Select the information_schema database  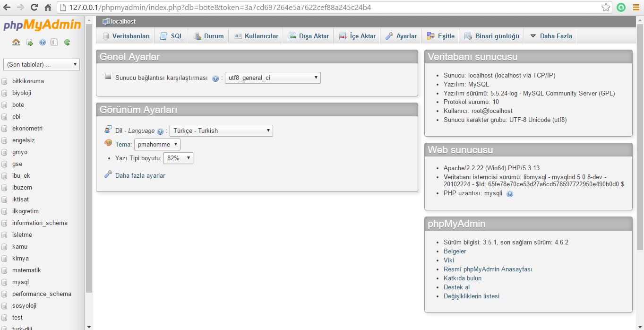(40, 223)
